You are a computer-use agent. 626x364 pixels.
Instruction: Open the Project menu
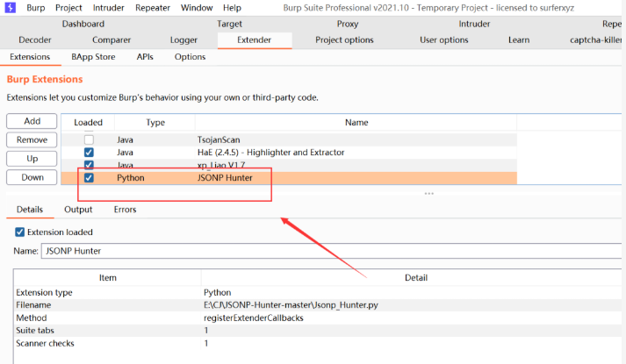[x=68, y=8]
